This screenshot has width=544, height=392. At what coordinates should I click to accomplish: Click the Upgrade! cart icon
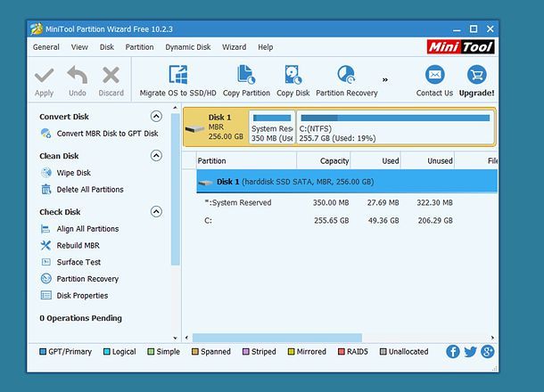pos(477,75)
